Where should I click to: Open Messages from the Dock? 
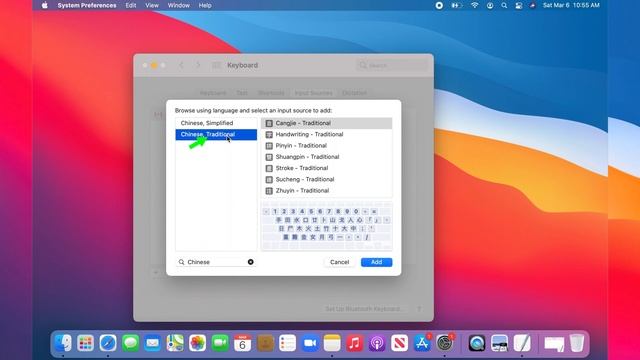pos(130,343)
